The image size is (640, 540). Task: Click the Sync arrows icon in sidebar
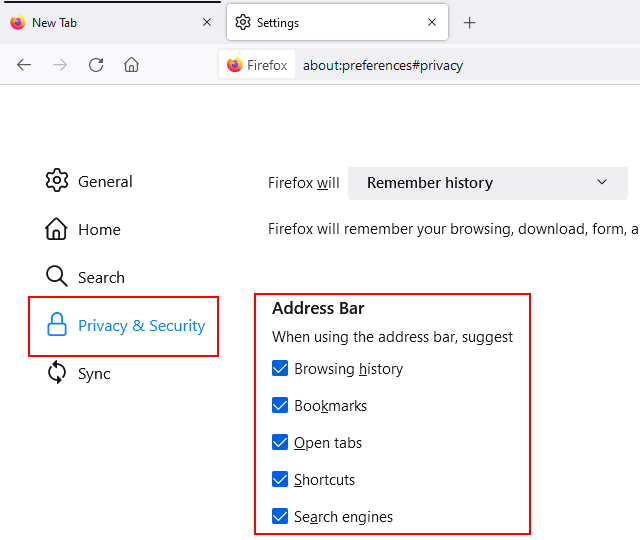[x=57, y=372]
